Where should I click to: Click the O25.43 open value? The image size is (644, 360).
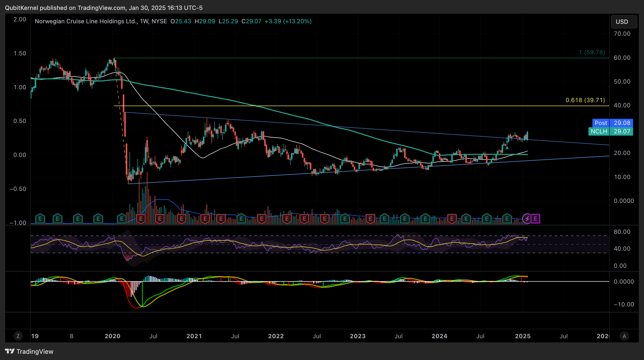click(181, 21)
